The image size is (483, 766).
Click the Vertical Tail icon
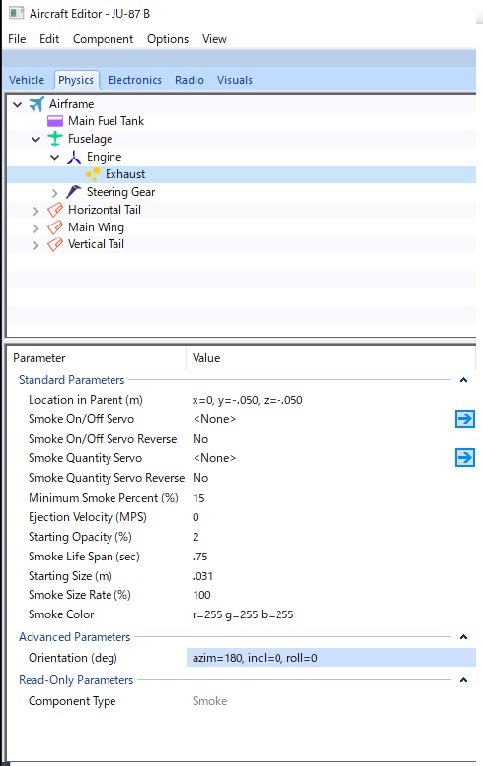click(x=55, y=244)
